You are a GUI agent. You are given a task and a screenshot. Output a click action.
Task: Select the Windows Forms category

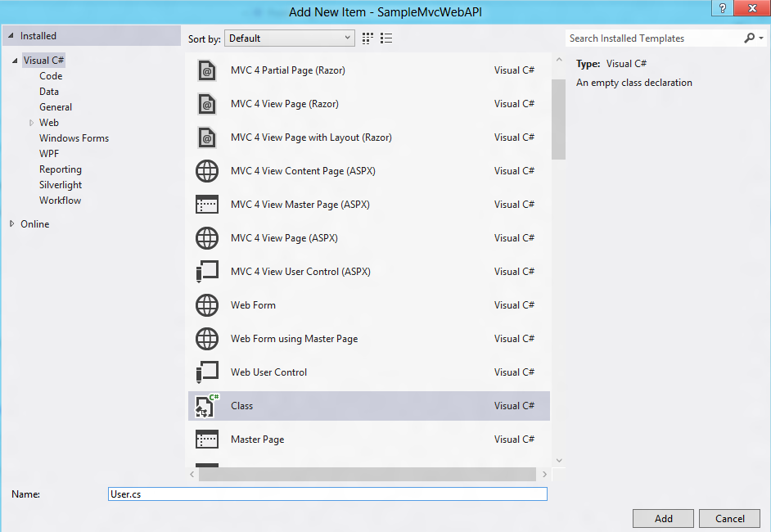[74, 138]
